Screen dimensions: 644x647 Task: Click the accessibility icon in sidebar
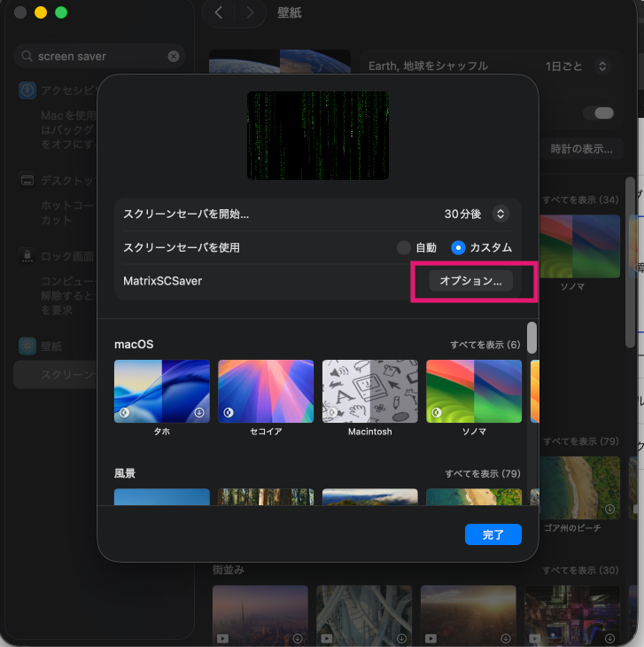coord(27,90)
